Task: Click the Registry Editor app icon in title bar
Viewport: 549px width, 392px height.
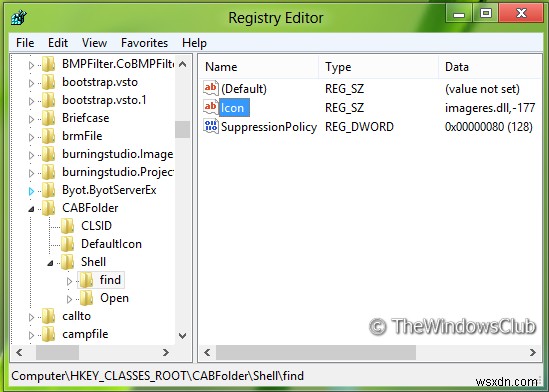Action: click(x=19, y=18)
